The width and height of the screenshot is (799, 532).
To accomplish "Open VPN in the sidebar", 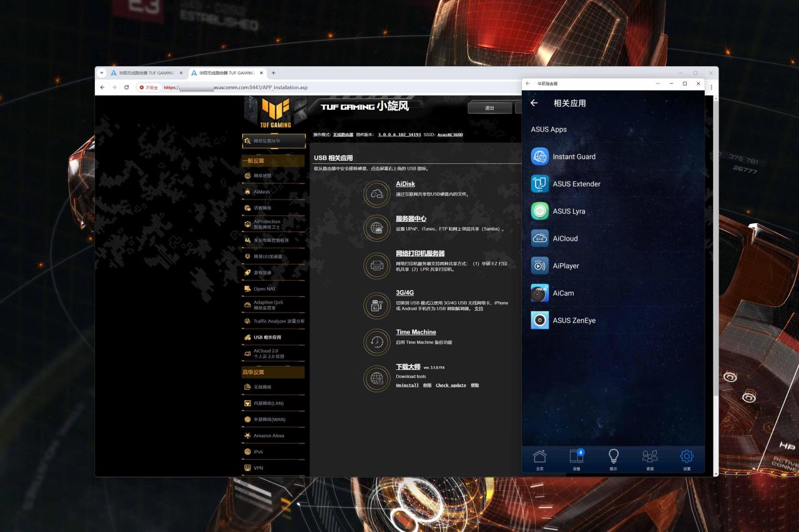I will (x=273, y=468).
